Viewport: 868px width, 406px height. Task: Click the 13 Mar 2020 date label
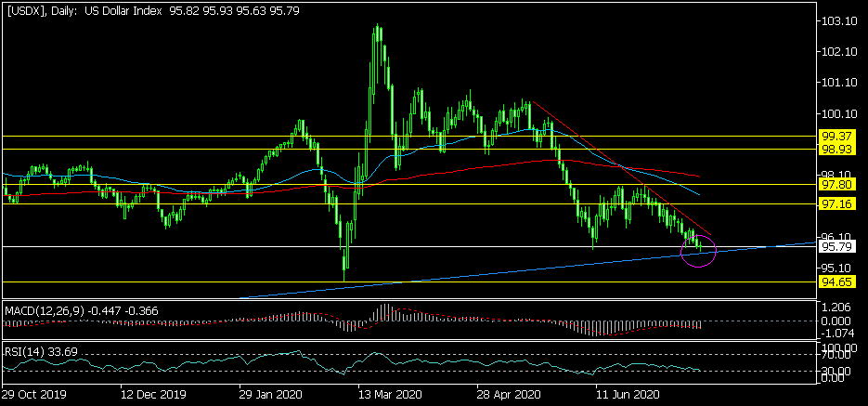(390, 395)
